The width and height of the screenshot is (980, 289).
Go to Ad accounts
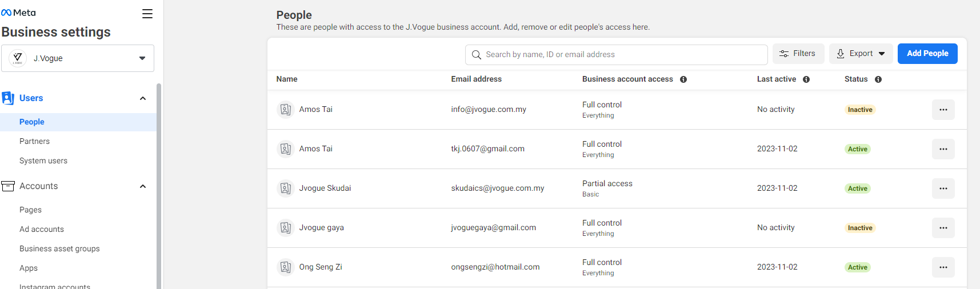coord(42,229)
